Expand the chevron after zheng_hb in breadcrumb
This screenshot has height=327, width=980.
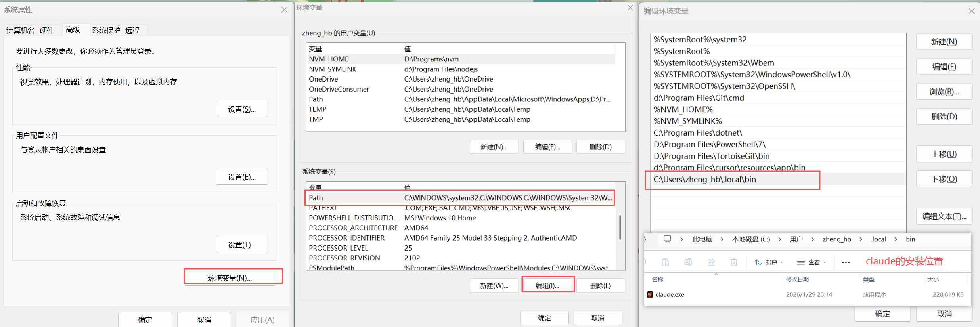(861, 239)
